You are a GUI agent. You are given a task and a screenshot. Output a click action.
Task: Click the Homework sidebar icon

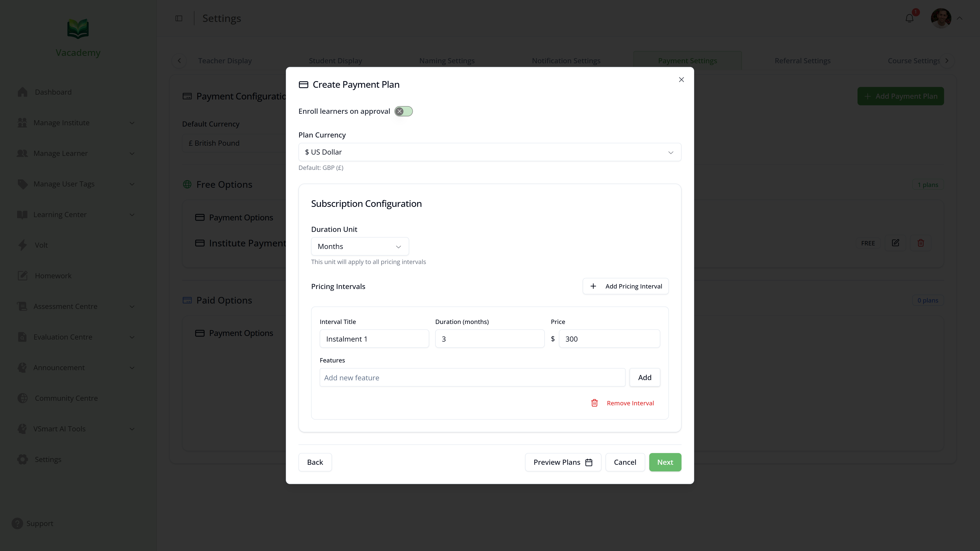[x=22, y=276]
